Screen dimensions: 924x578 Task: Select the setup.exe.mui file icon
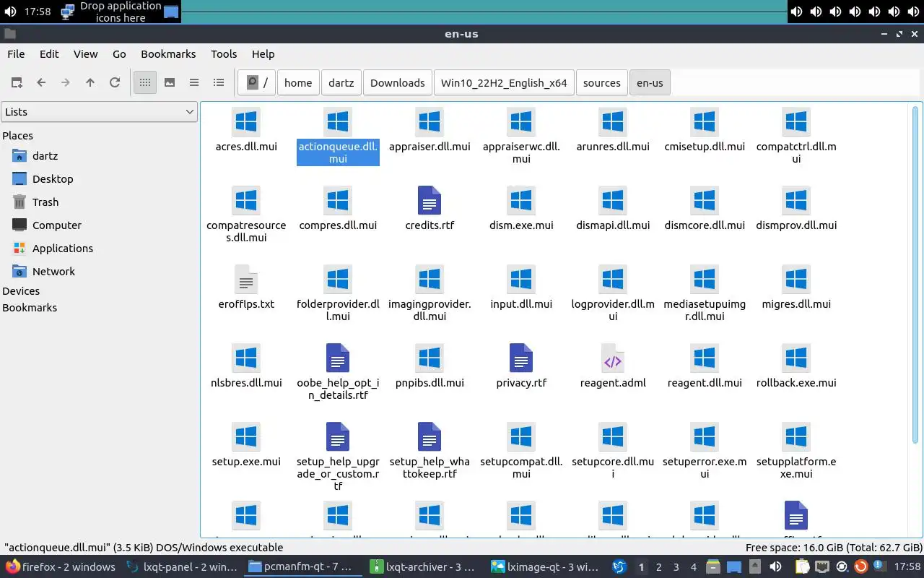pyautogui.click(x=246, y=436)
